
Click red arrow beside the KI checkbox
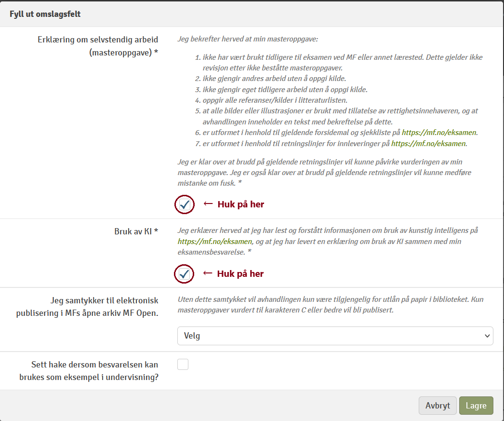click(x=208, y=273)
